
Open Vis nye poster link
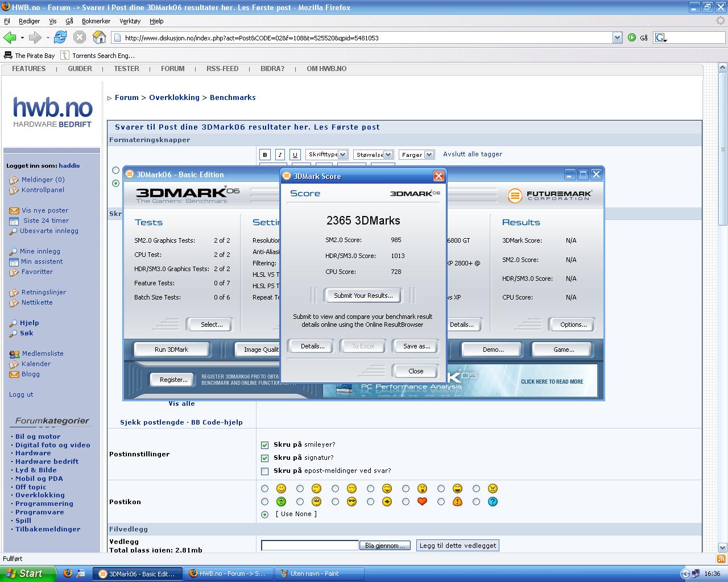[45, 210]
